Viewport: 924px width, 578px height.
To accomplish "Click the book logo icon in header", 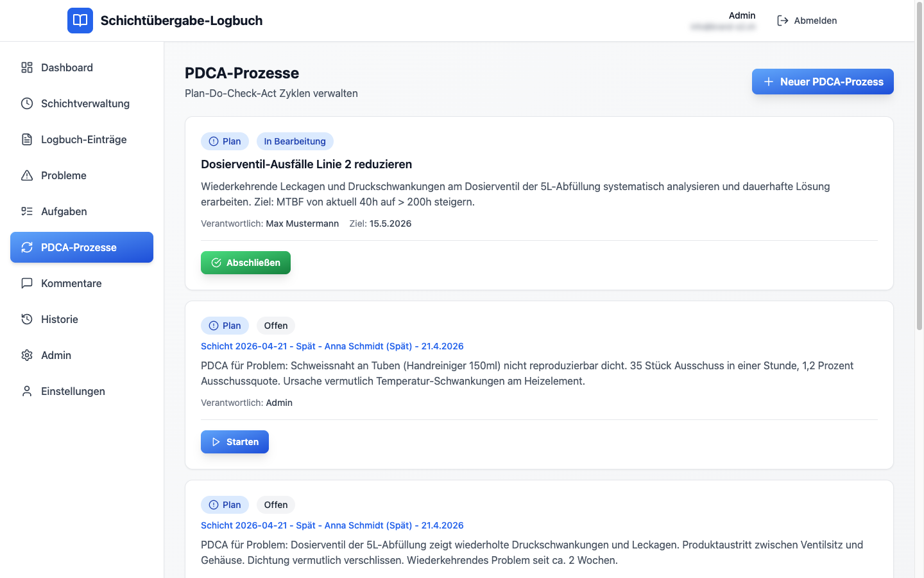I will pos(80,21).
